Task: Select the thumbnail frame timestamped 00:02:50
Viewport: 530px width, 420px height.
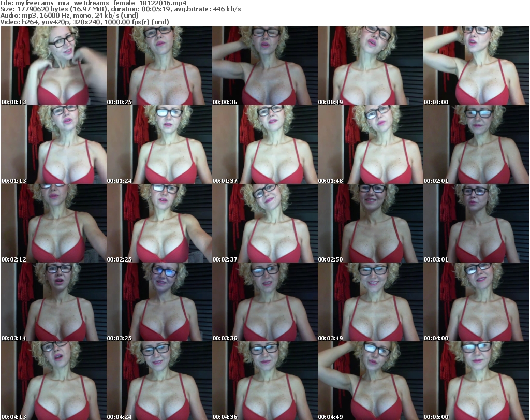Action: coord(371,223)
